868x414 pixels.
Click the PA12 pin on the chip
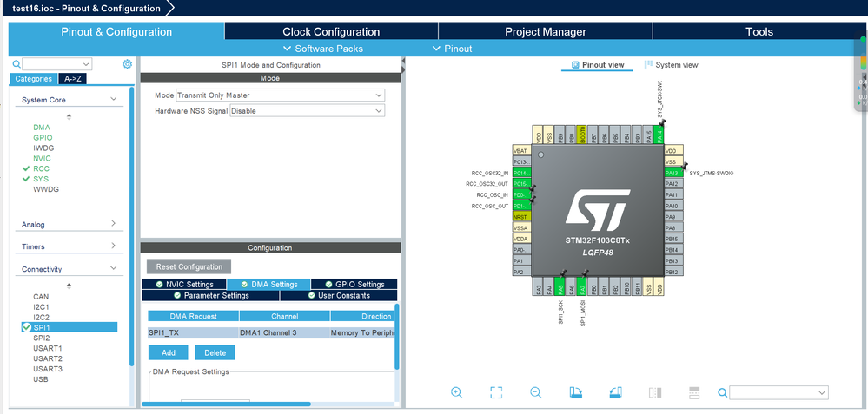[673, 183]
